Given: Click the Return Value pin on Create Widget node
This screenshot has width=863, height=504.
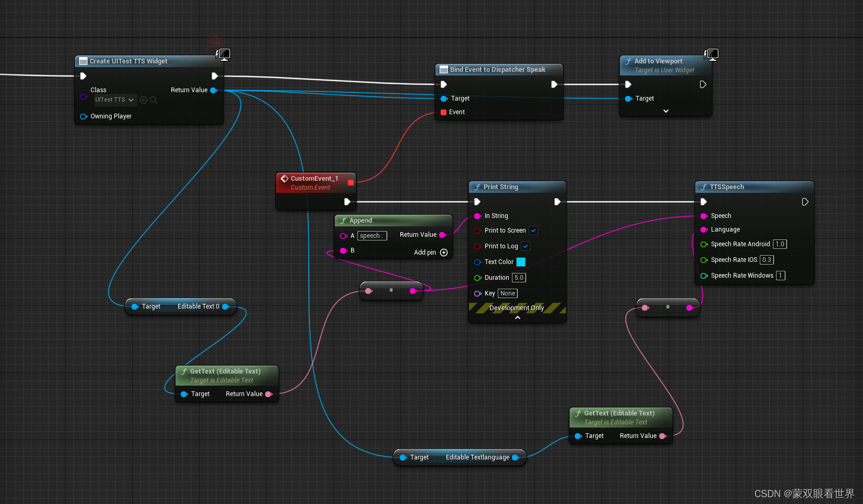Looking at the screenshot, I should pyautogui.click(x=214, y=90).
